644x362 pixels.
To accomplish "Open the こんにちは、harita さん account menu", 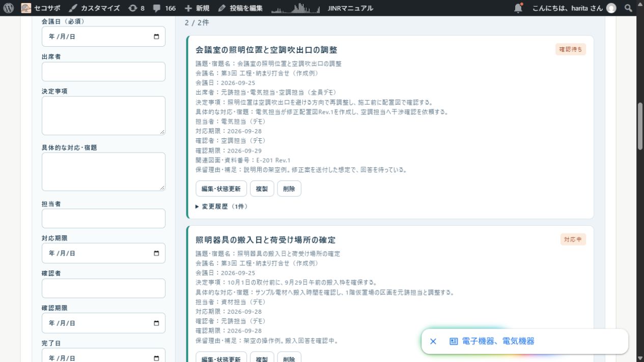I will 574,8.
